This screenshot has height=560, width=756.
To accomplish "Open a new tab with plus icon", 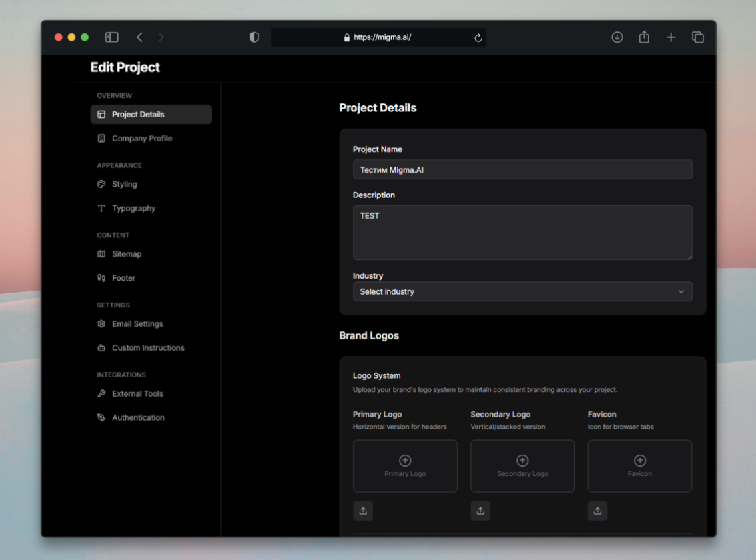I will [x=671, y=37].
